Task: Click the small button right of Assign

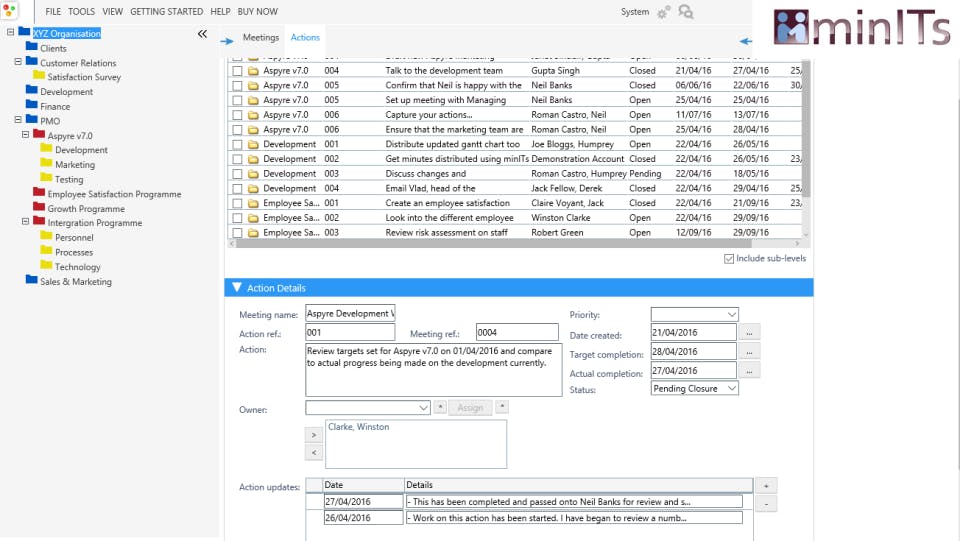Action: point(502,407)
